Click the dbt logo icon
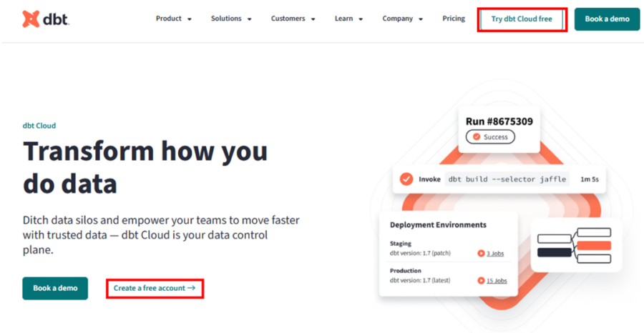Viewport: 644px width, 333px height. pyautogui.click(x=31, y=19)
